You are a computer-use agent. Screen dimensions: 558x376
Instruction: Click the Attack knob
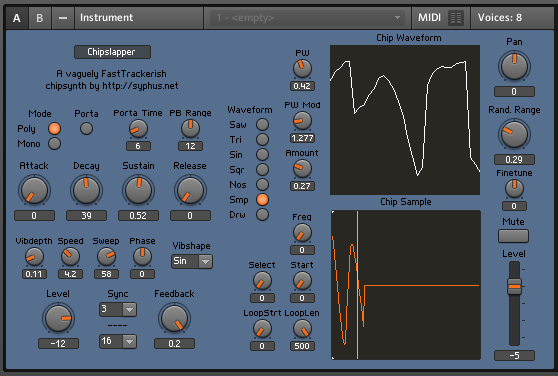coord(34,190)
